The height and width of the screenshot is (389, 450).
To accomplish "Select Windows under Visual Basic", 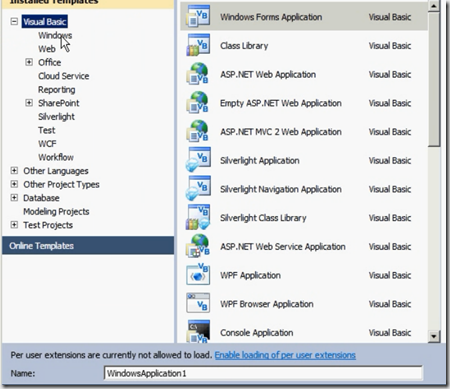I will (55, 35).
